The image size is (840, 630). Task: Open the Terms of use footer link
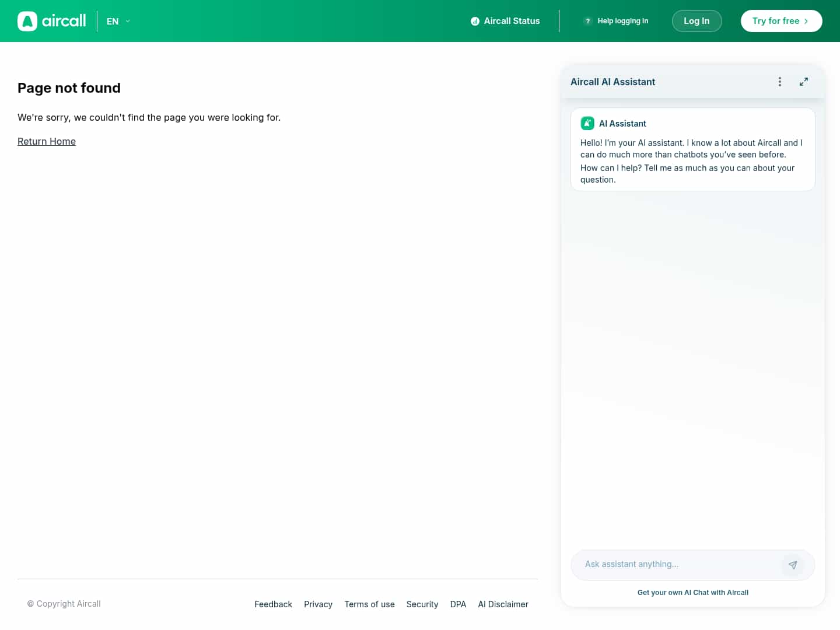pos(369,604)
